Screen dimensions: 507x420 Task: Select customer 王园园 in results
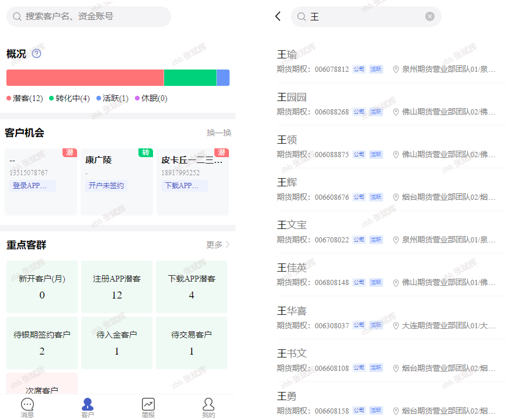[x=391, y=104]
